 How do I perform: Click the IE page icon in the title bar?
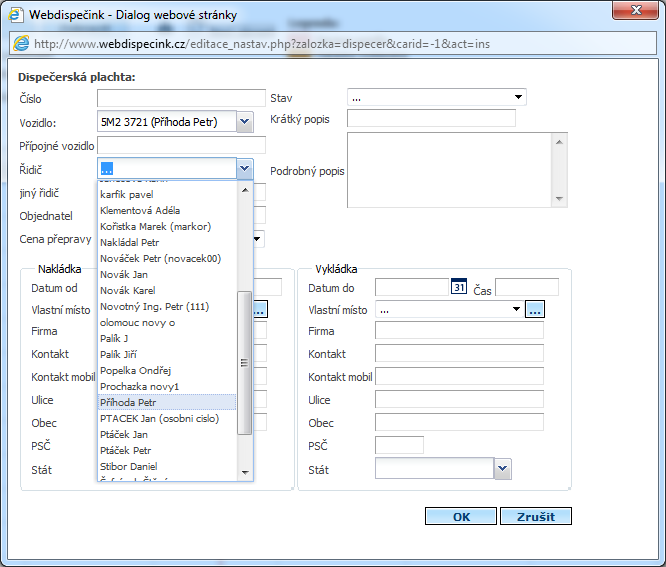coord(15,15)
